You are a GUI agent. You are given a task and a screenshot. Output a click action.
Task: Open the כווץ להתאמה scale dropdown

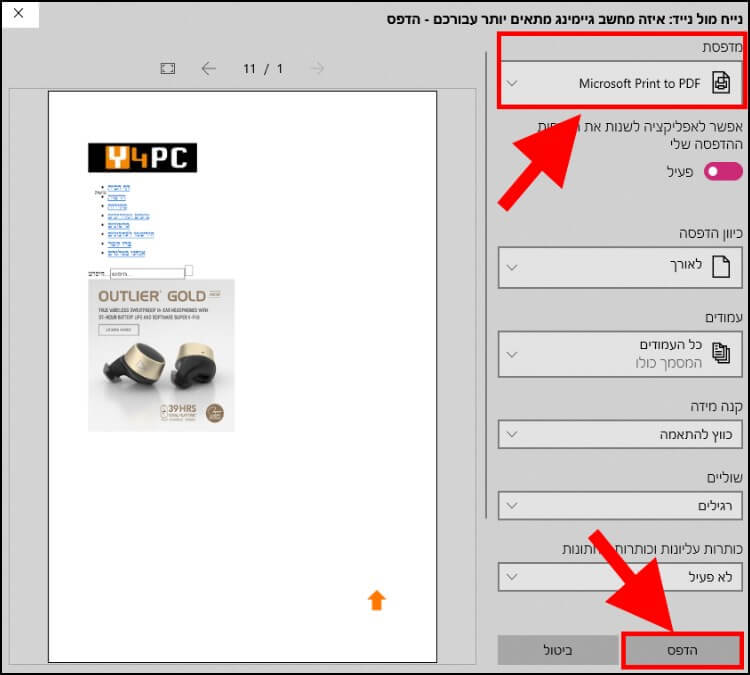620,434
